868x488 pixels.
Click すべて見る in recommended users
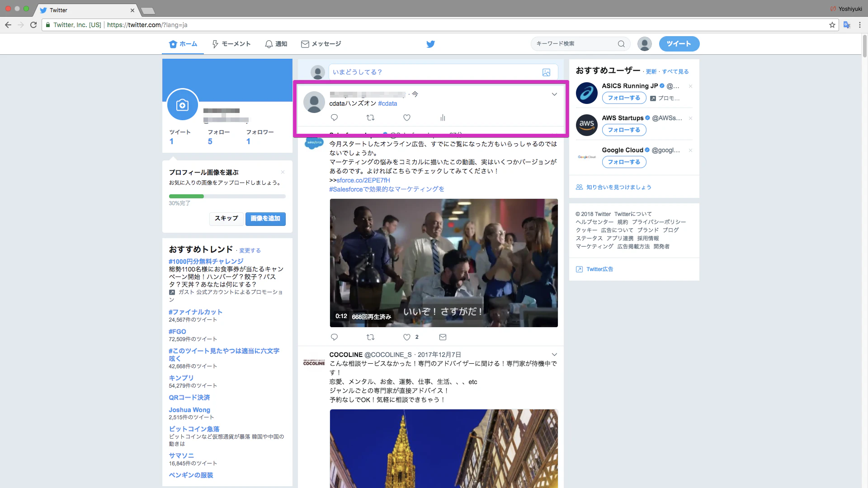pos(675,71)
